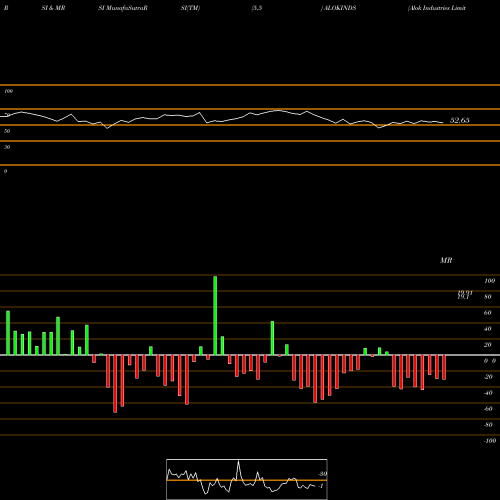Open the mini overview chart thumbnail

pos(247,479)
